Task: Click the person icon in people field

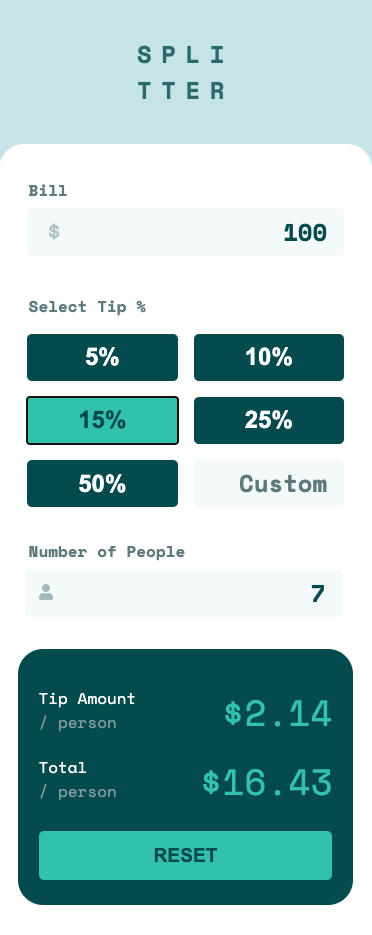Action: click(46, 592)
